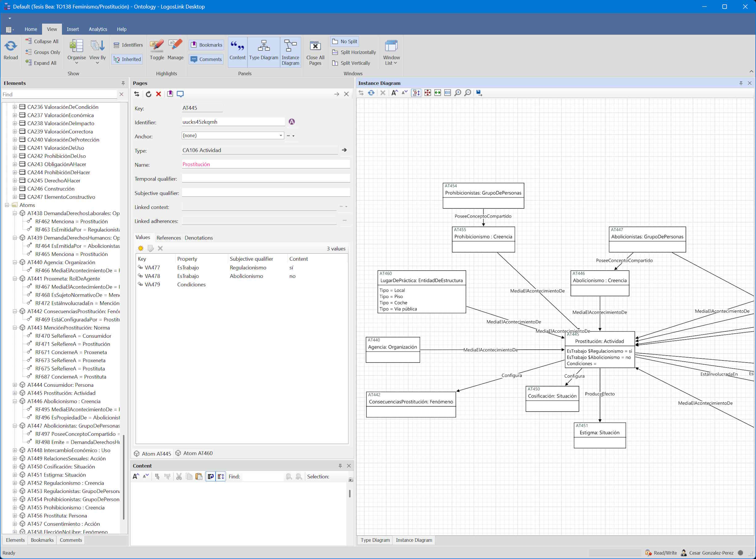This screenshot has height=559, width=756.
Task: Zoom out on the Instance Diagram
Action: (x=468, y=93)
